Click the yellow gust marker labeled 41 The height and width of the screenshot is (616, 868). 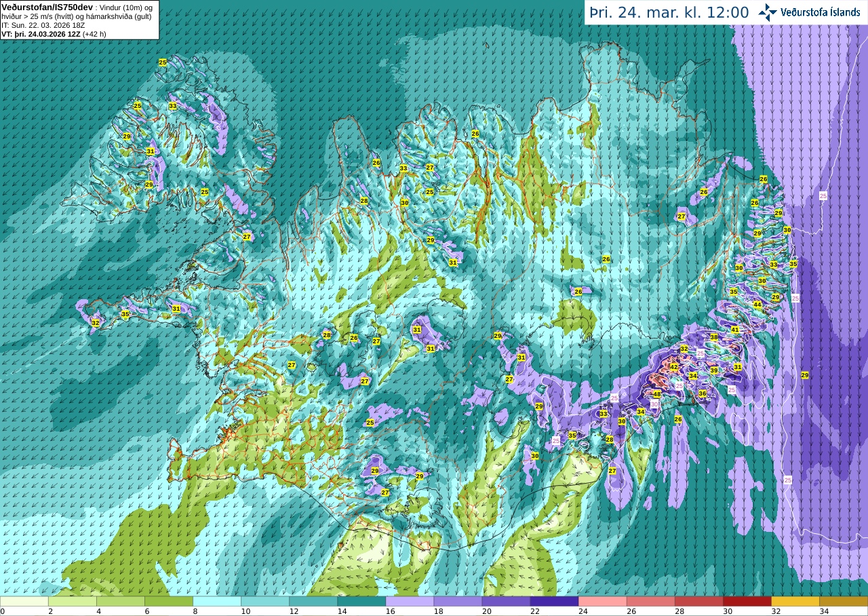[x=735, y=330]
